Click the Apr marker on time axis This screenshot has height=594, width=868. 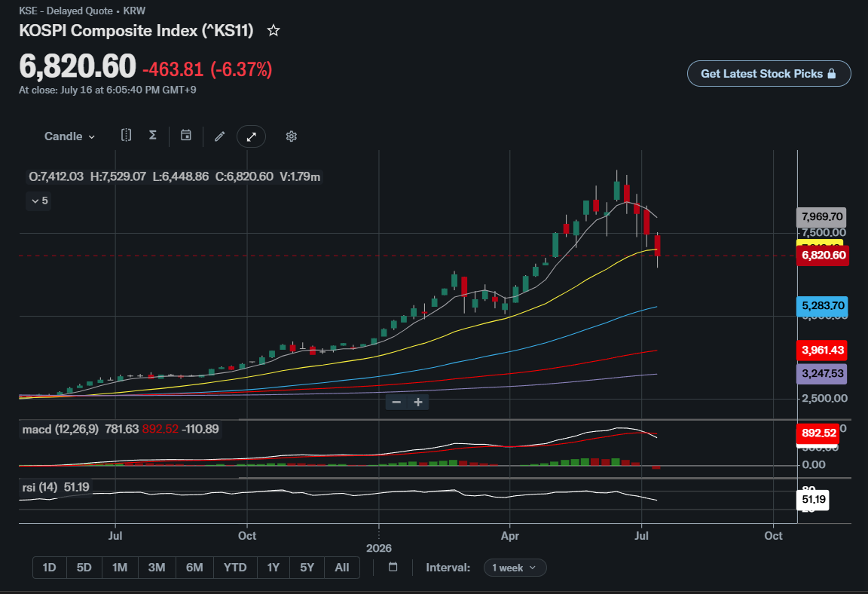pos(509,536)
